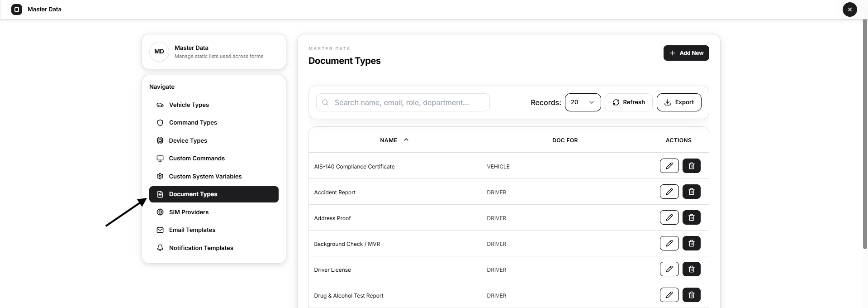
Task: Edit Drug & Alcohol Test Report row
Action: click(x=669, y=295)
